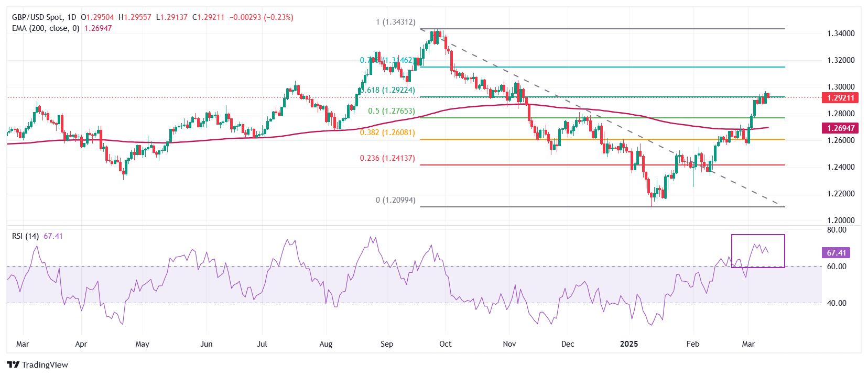The height and width of the screenshot is (376, 868).
Task: Click the purple highlight box on RSI
Action: coord(758,251)
